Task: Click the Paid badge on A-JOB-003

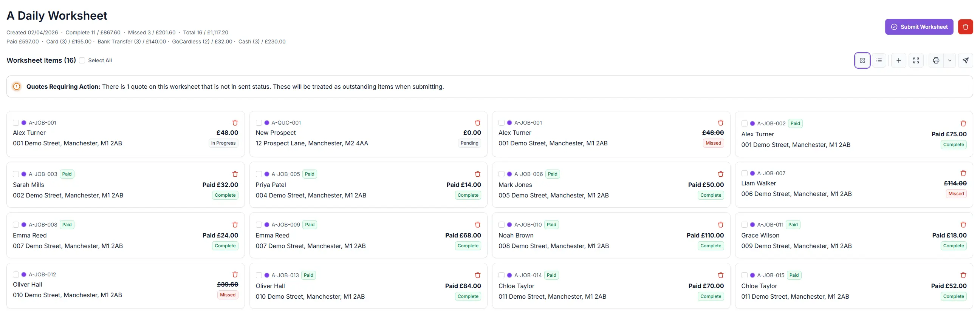Action: (66, 173)
